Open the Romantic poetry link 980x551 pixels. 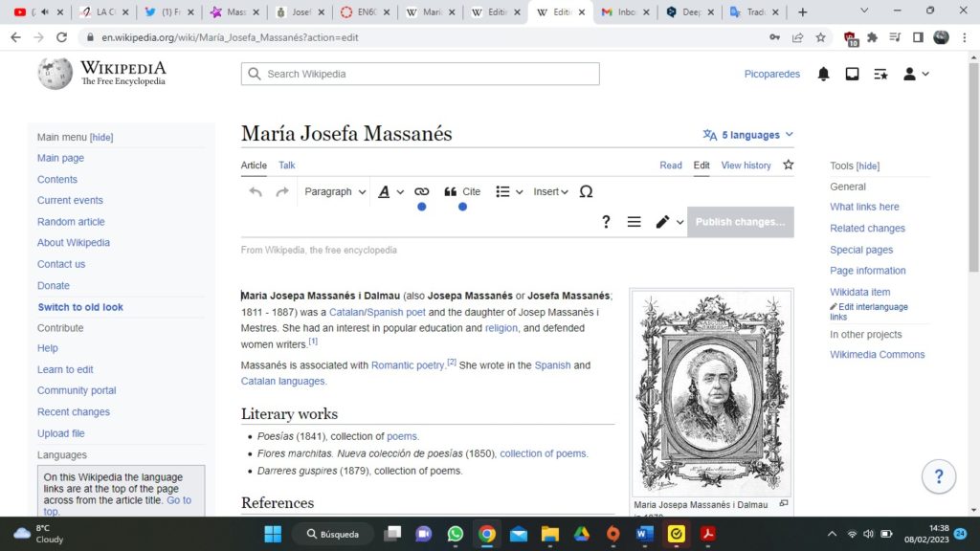[x=408, y=365]
